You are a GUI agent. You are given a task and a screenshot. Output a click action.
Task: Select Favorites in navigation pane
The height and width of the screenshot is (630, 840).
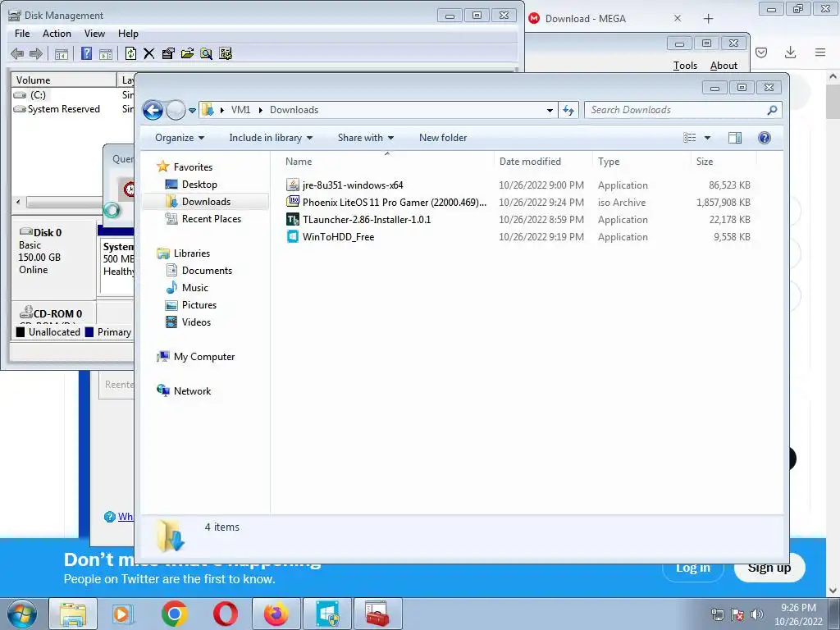tap(193, 167)
